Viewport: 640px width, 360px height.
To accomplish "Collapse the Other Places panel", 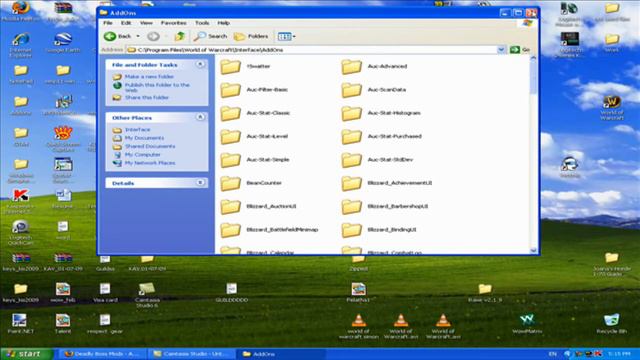I will pyautogui.click(x=200, y=117).
